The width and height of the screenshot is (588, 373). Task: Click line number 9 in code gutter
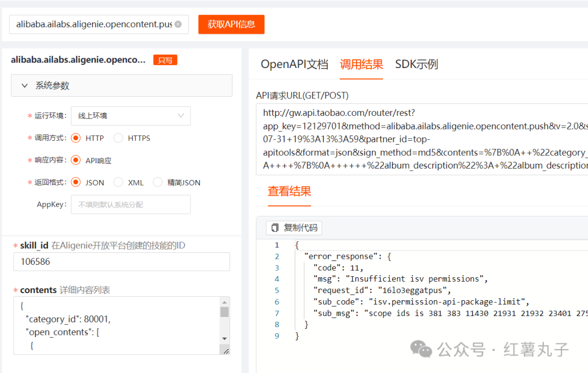tap(277, 336)
